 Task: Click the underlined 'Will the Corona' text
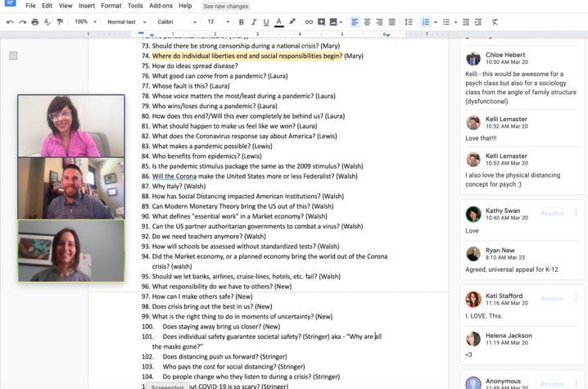tap(174, 176)
